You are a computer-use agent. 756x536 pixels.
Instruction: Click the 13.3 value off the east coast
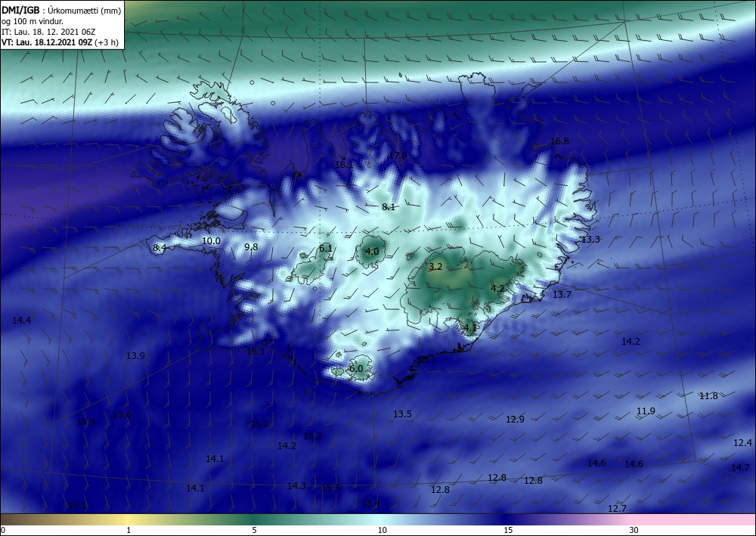pos(590,240)
